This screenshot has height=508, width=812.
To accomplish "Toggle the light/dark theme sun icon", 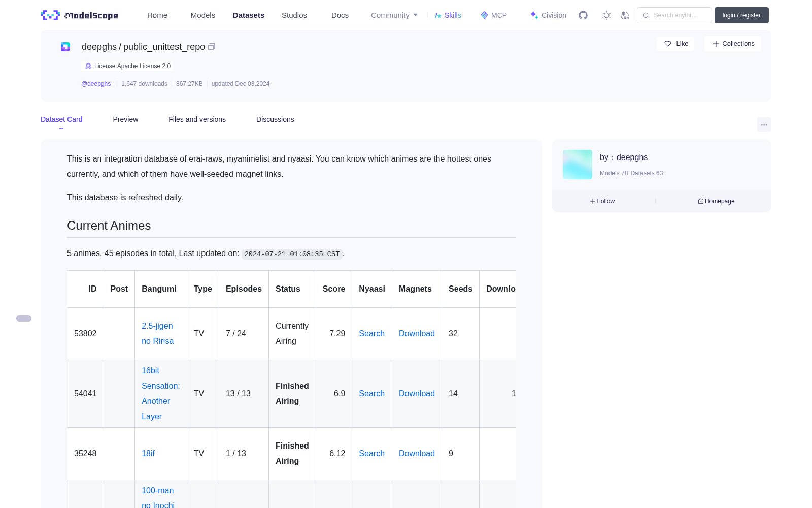I will (606, 15).
